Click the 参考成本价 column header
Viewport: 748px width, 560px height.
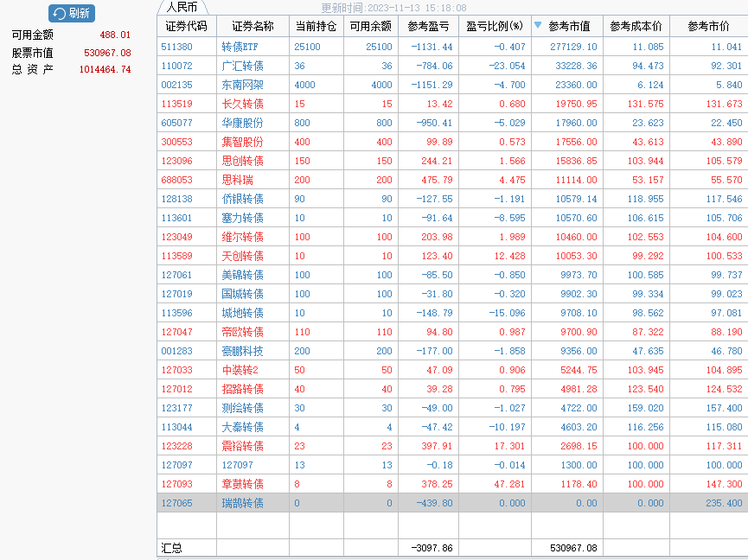pyautogui.click(x=636, y=26)
